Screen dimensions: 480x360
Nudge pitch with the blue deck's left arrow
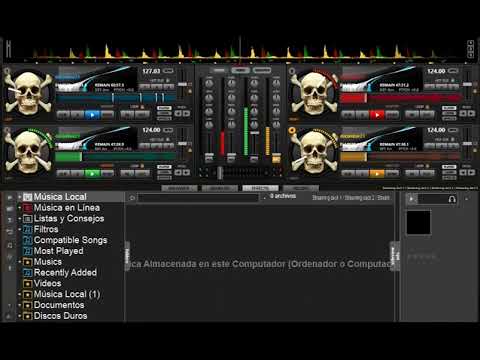click(178, 114)
